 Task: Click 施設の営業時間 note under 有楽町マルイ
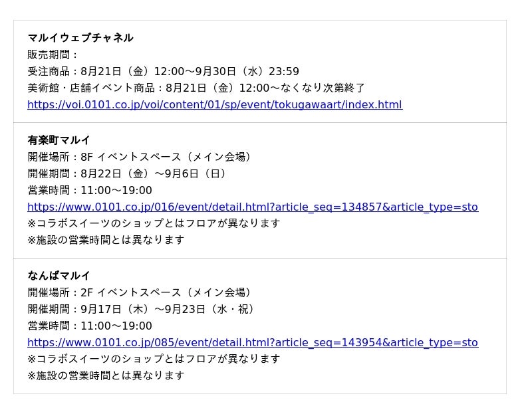[x=106, y=240]
